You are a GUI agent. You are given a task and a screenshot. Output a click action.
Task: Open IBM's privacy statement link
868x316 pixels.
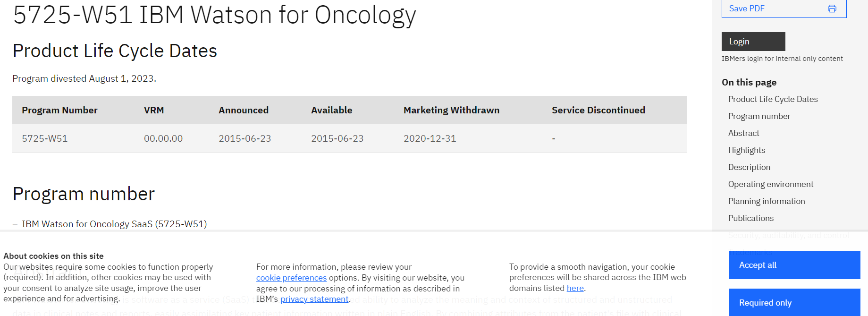click(x=314, y=299)
